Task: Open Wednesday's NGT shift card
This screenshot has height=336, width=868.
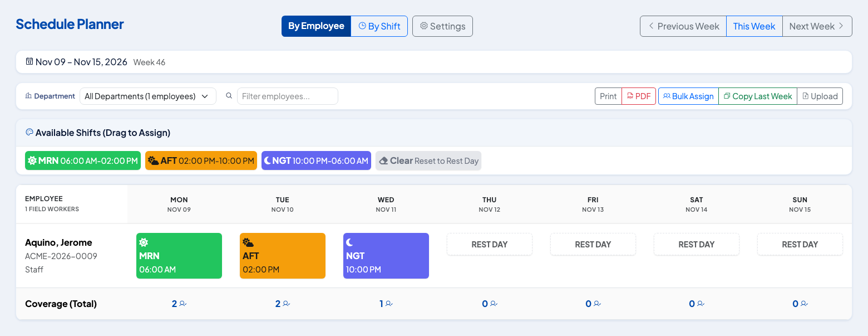Action: pyautogui.click(x=386, y=256)
